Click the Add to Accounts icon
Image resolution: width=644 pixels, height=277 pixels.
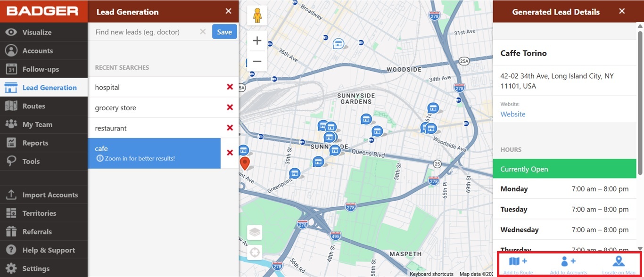tap(568, 262)
